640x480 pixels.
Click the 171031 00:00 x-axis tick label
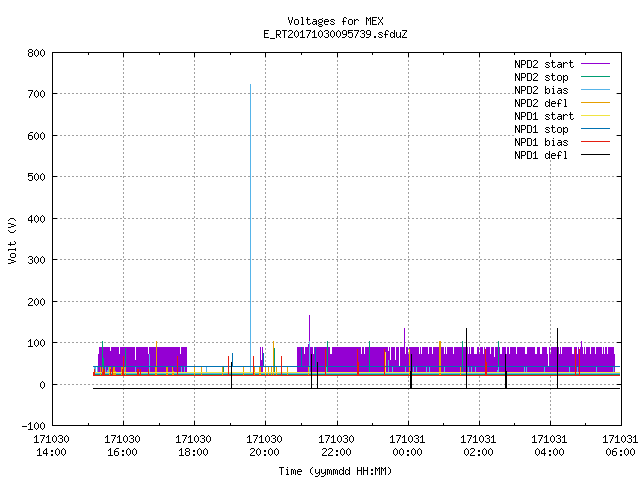[x=407, y=446]
